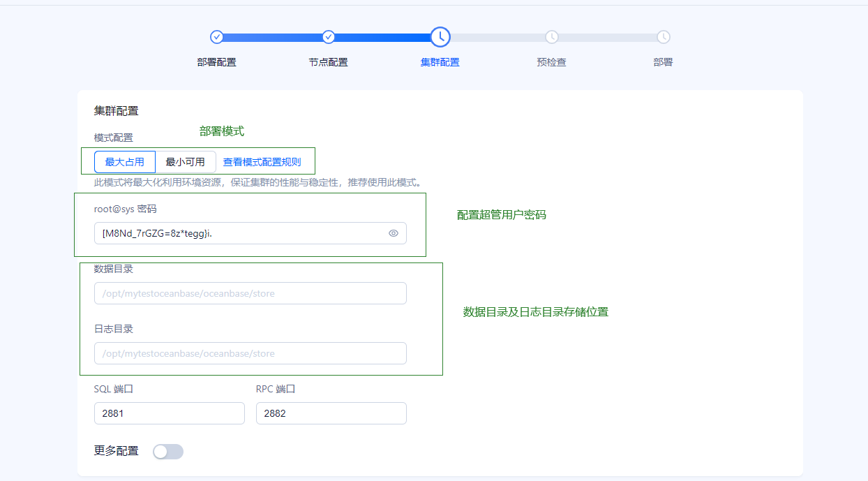Click the 更多配置 label text
Viewport: 868px width, 481px height.
pos(117,451)
